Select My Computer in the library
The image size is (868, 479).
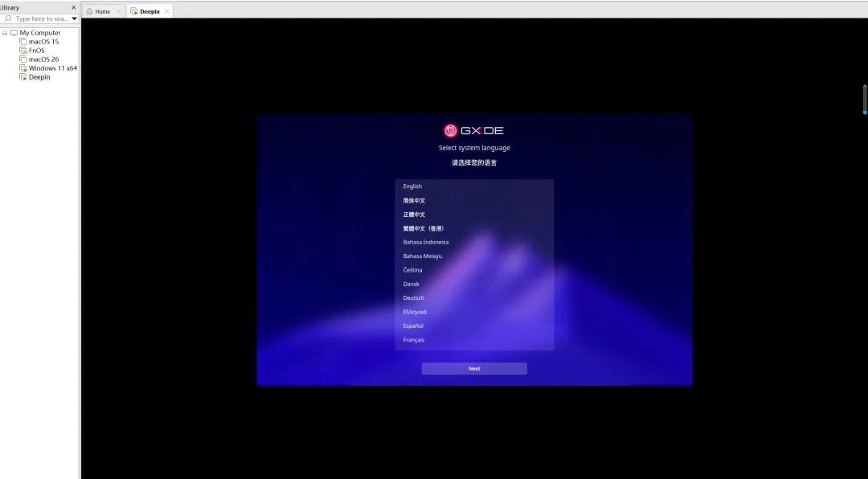(40, 33)
